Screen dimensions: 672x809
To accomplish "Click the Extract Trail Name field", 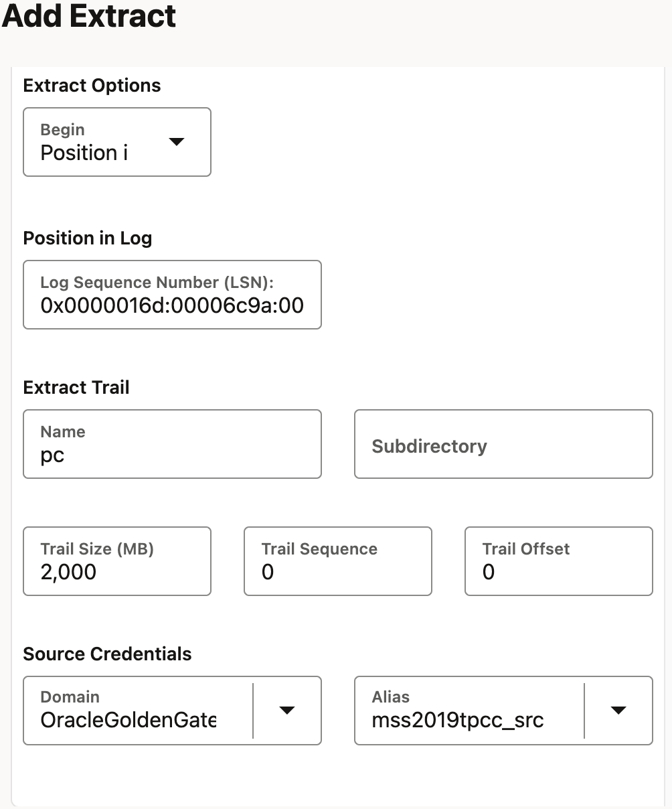I will [172, 444].
